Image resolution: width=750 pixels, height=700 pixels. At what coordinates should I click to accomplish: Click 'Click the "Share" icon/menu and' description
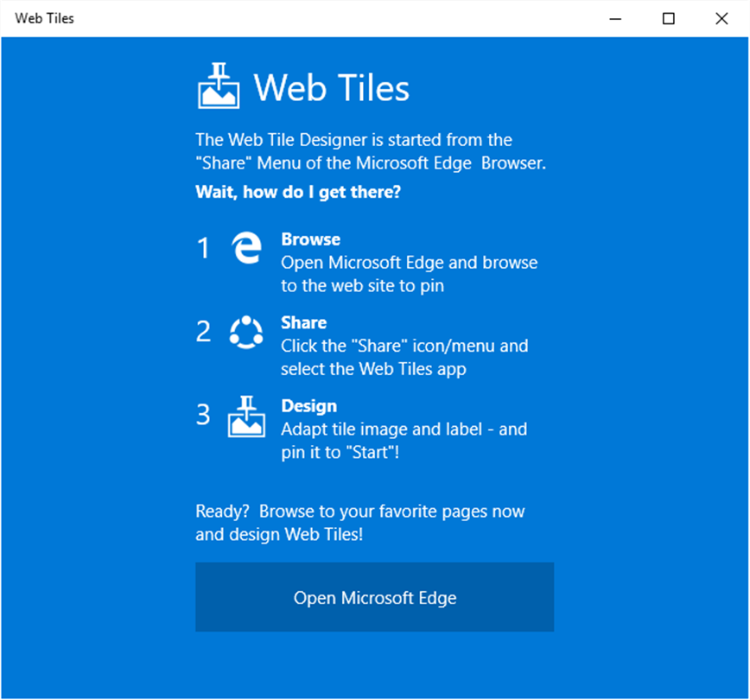pos(404,357)
